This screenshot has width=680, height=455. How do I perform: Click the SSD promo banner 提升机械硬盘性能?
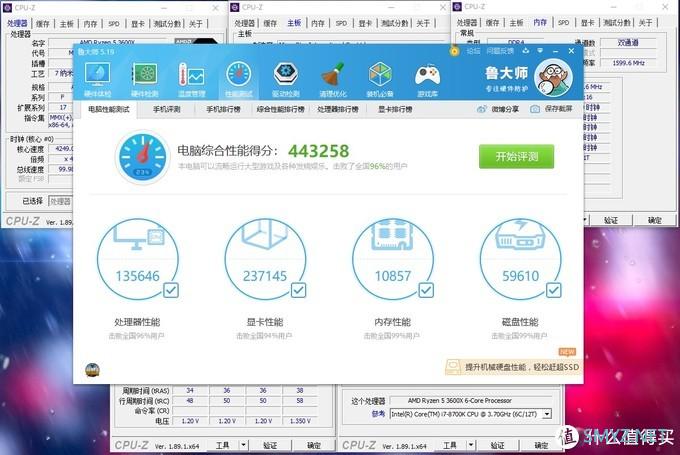(x=513, y=367)
